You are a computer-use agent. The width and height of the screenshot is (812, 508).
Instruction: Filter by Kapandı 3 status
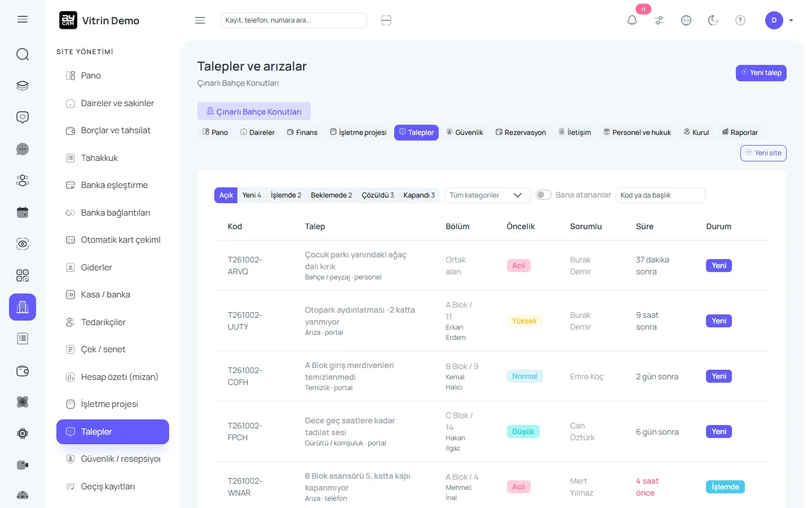point(419,195)
